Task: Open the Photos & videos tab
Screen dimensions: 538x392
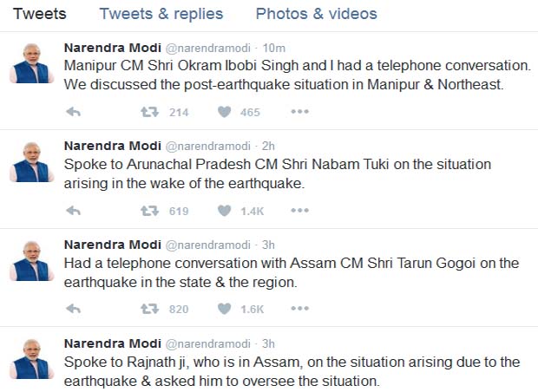Action: coord(316,14)
